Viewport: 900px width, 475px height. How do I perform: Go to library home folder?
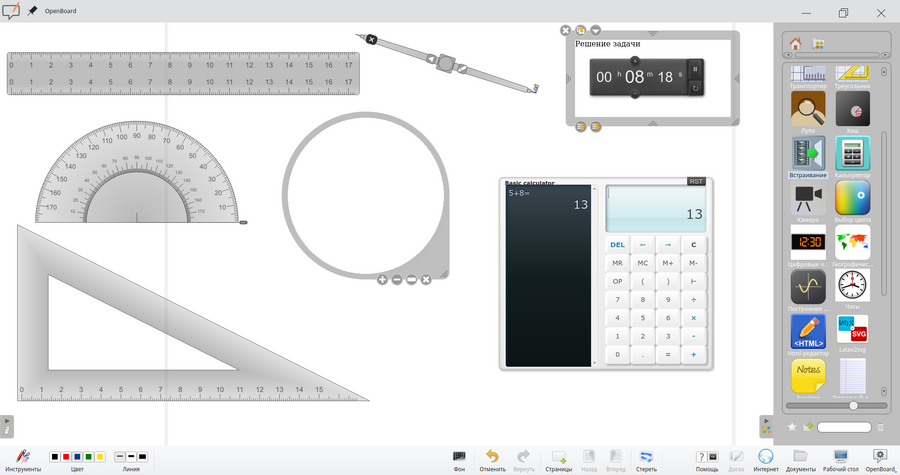795,44
